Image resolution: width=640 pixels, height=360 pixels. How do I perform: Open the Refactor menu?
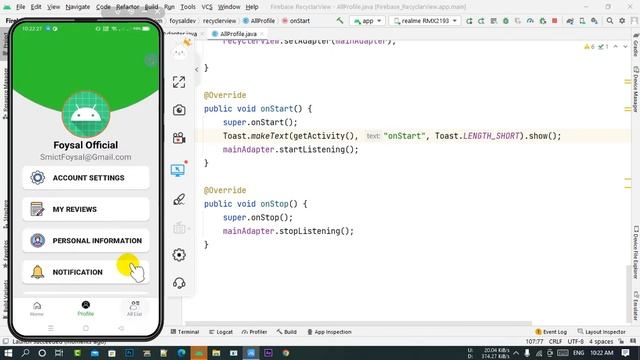[x=127, y=7]
